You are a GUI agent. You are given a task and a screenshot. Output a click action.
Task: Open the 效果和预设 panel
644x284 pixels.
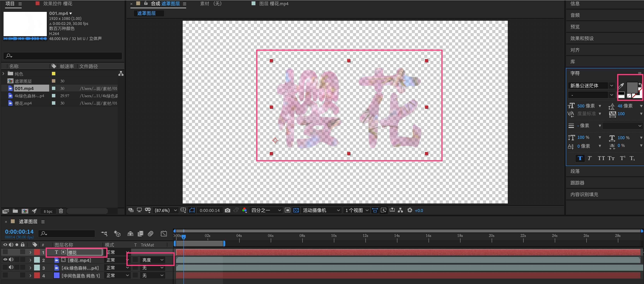pyautogui.click(x=582, y=38)
